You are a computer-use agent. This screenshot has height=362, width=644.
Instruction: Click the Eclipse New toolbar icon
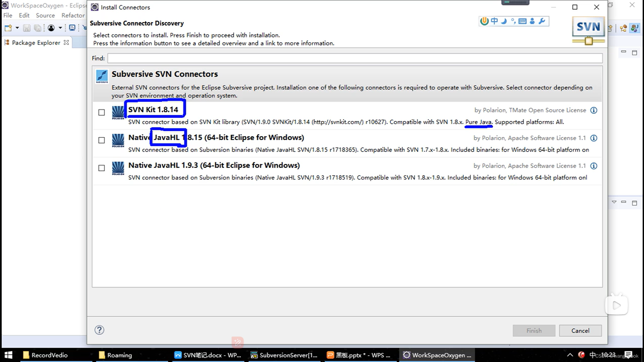tap(8, 28)
